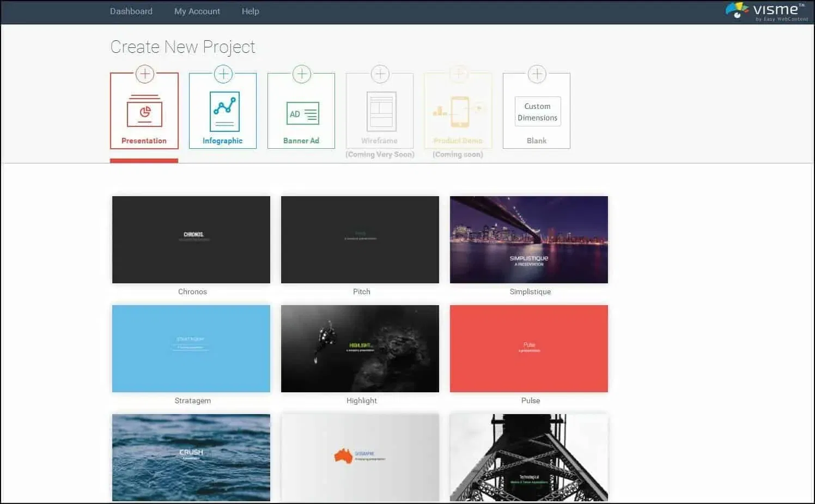Open the Highlight diver template
This screenshot has height=504, width=815.
point(360,349)
